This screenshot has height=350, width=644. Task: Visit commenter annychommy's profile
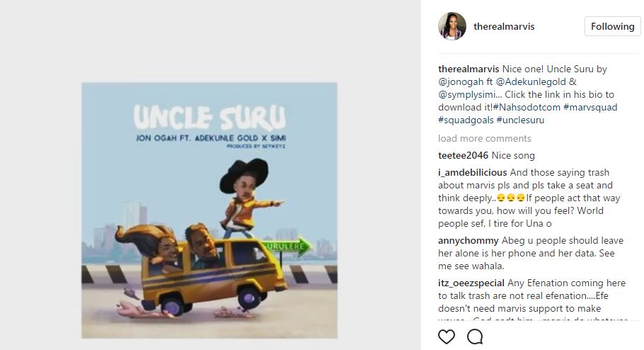point(468,241)
